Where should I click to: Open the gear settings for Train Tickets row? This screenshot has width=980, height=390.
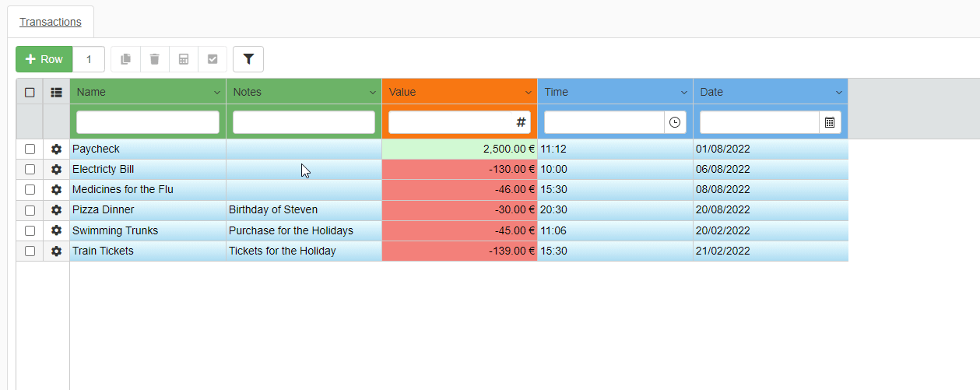[x=56, y=251]
